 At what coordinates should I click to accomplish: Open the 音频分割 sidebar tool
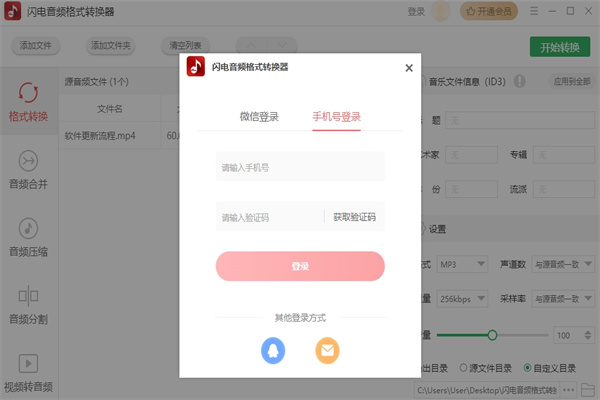coord(28,304)
